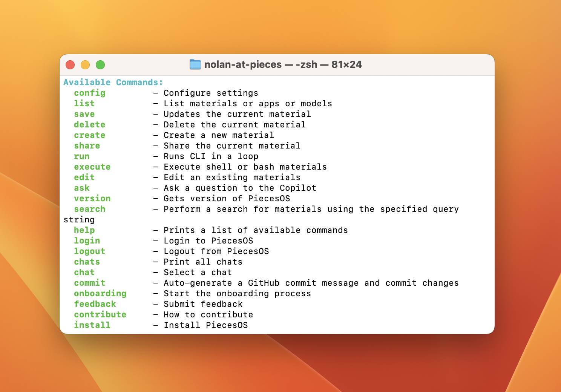This screenshot has width=561, height=392.
Task: Select the 'config' command text
Action: point(90,93)
